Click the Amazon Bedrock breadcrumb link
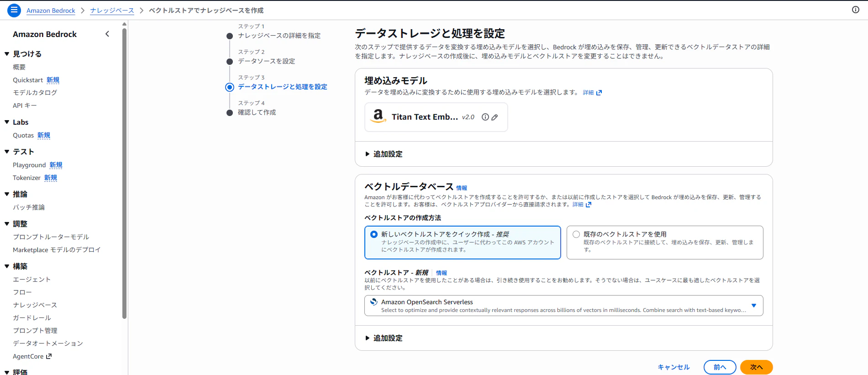The width and height of the screenshot is (868, 375). pos(51,11)
